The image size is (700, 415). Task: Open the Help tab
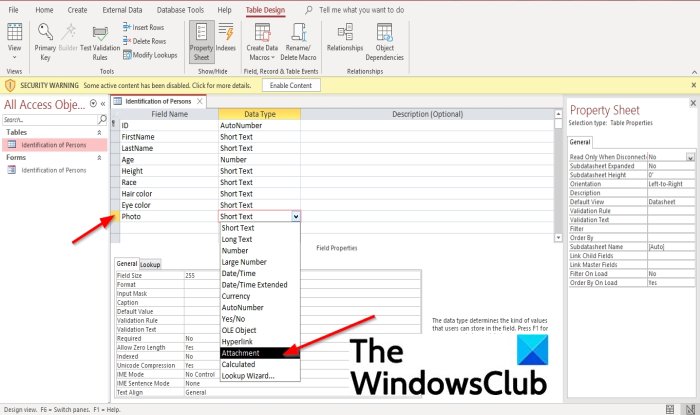pos(224,10)
